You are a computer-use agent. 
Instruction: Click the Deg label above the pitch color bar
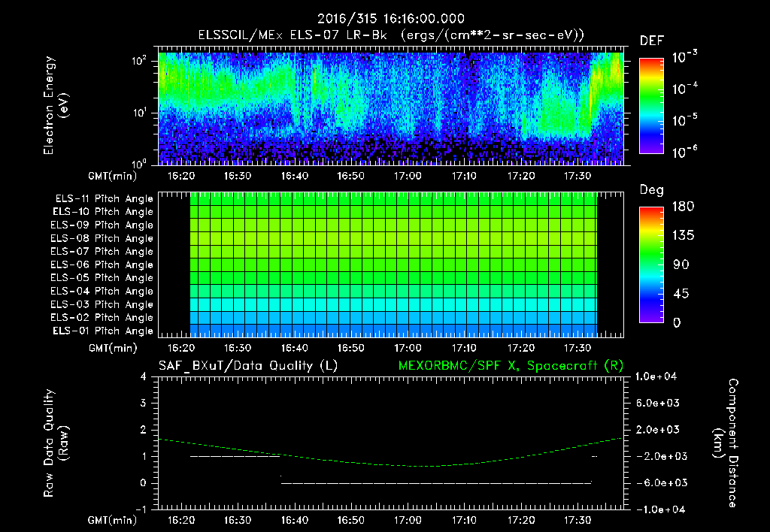[652, 190]
